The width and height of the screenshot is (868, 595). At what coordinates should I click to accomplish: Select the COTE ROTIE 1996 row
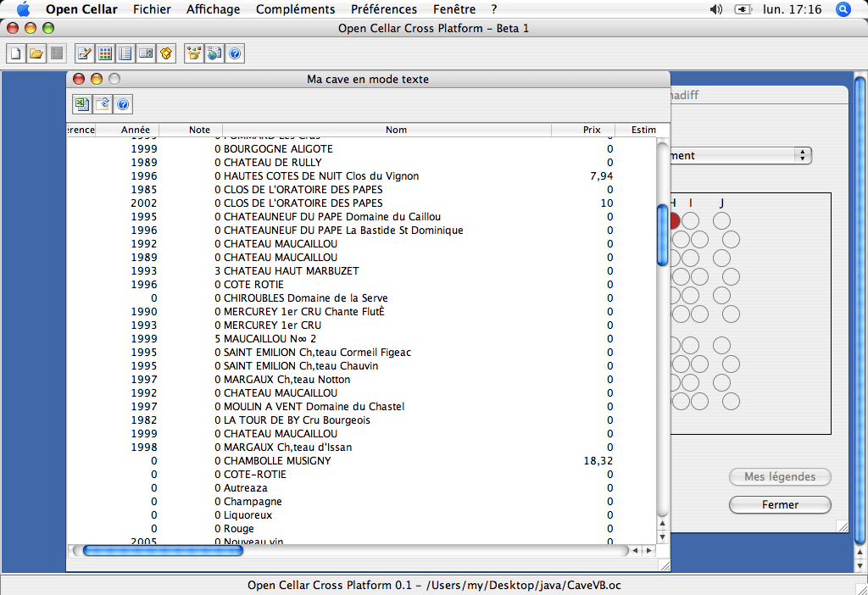[x=361, y=285]
